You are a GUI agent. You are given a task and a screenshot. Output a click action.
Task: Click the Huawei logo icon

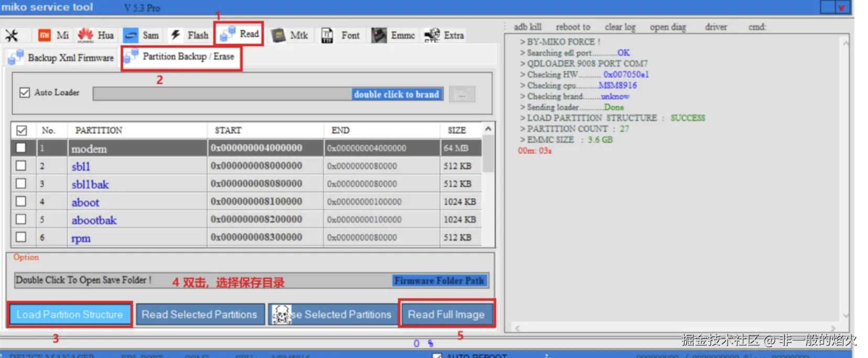point(85,36)
